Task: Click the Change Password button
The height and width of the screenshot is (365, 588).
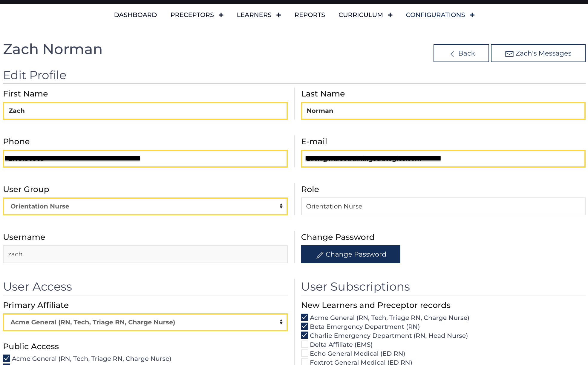Action: pyautogui.click(x=351, y=254)
